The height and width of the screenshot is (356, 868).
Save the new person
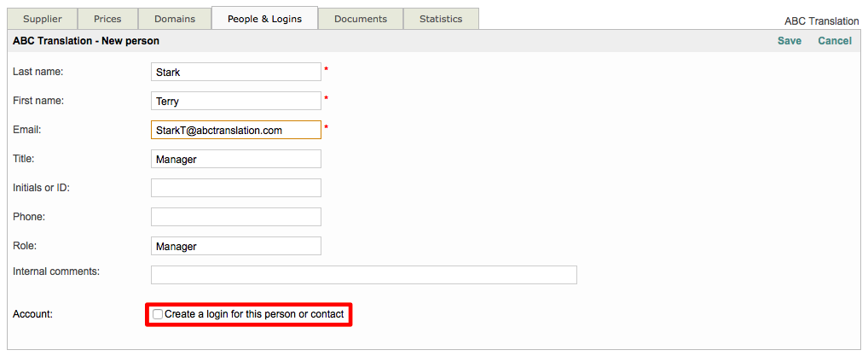point(789,41)
